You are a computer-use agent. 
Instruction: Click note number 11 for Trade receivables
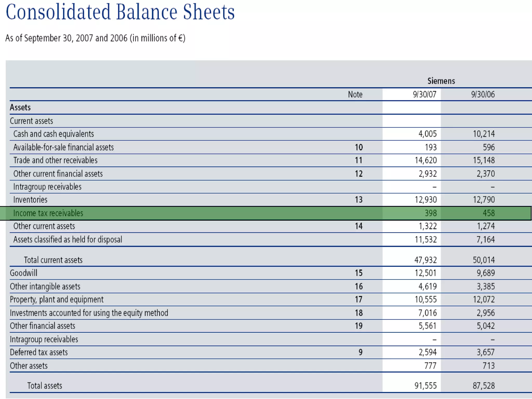click(x=358, y=160)
